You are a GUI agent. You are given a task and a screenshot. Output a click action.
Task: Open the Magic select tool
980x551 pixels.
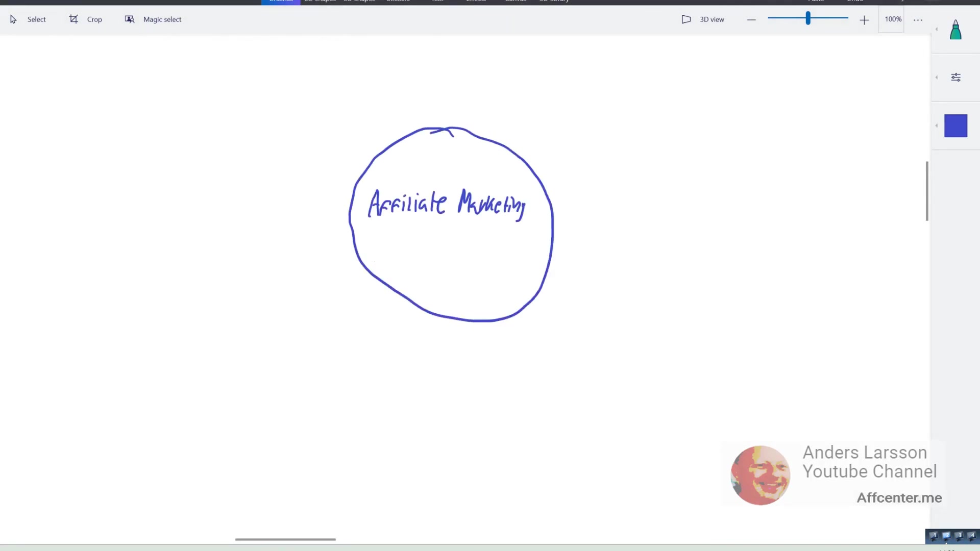click(153, 19)
